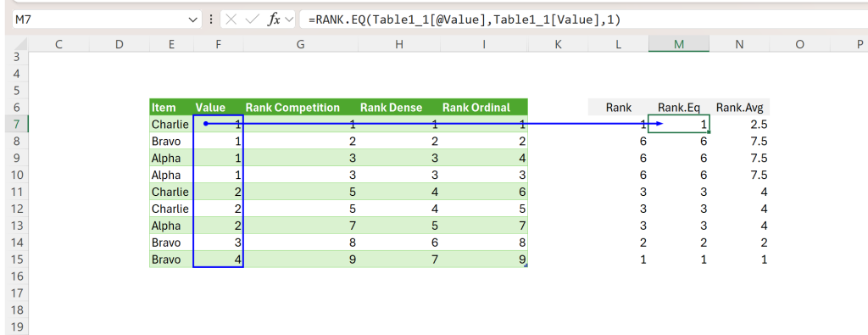Select Rank Competition cell 7 in row 13
This screenshot has height=335, width=868.
pos(300,226)
